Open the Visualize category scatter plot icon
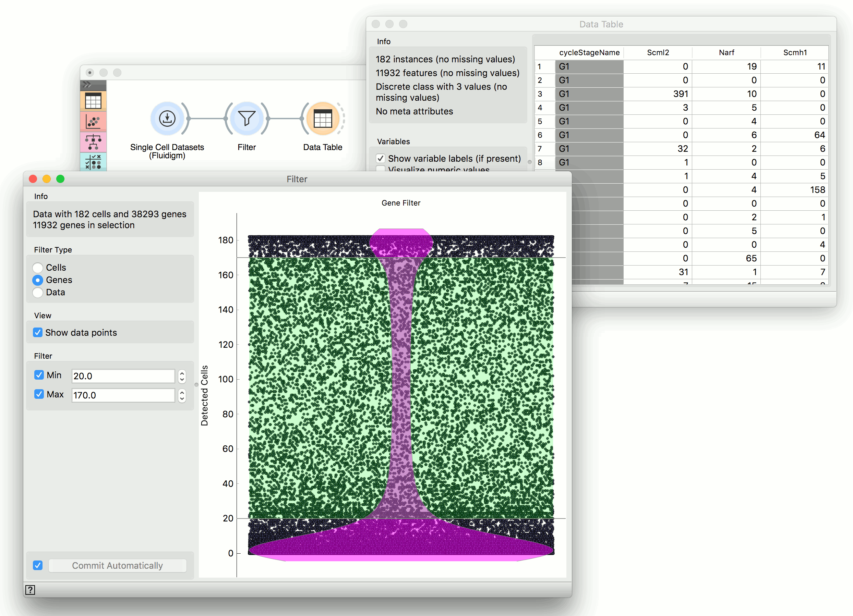This screenshot has height=616, width=853. [x=93, y=121]
